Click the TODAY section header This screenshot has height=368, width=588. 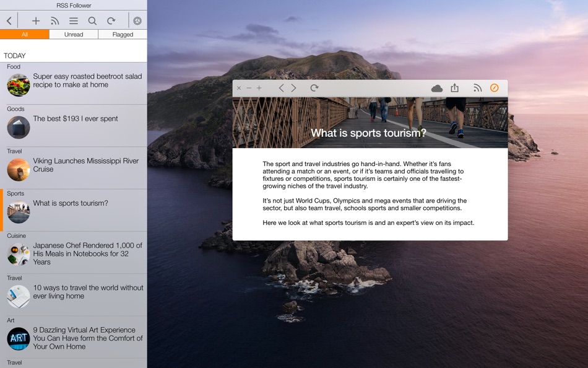tap(15, 56)
